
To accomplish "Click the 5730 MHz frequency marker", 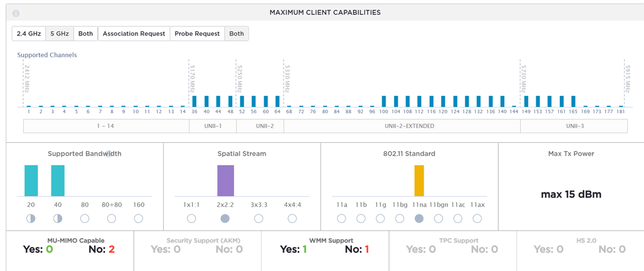I will pyautogui.click(x=523, y=79).
